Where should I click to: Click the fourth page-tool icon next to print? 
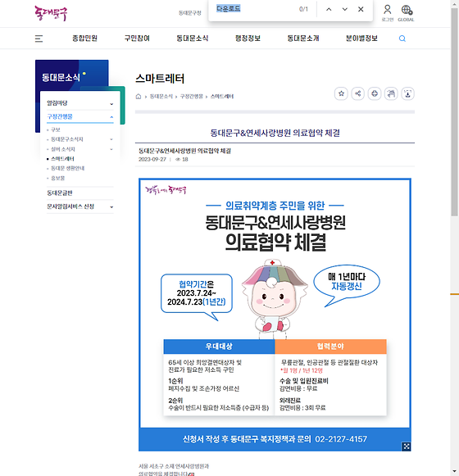click(x=391, y=93)
